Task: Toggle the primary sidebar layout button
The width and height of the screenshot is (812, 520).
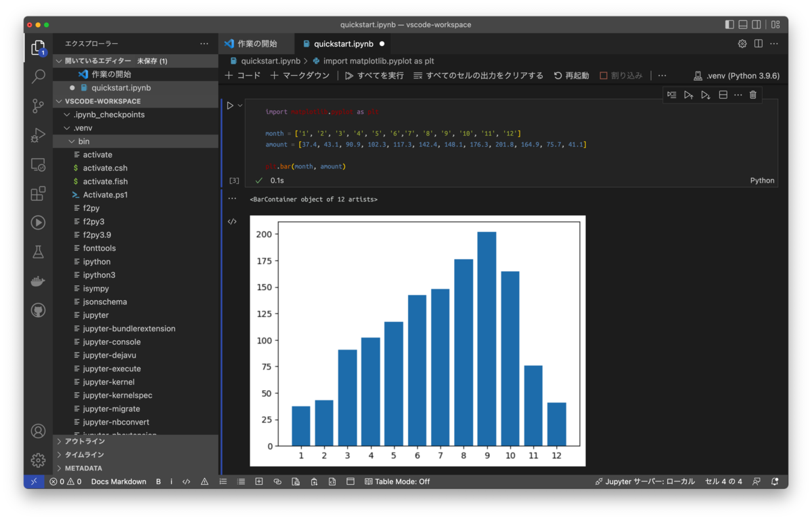Action: pyautogui.click(x=729, y=24)
